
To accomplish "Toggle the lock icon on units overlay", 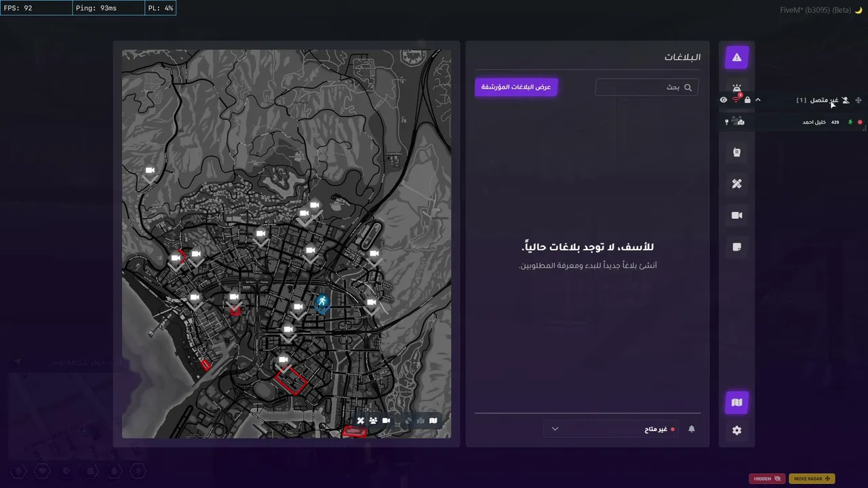I will coord(747,100).
